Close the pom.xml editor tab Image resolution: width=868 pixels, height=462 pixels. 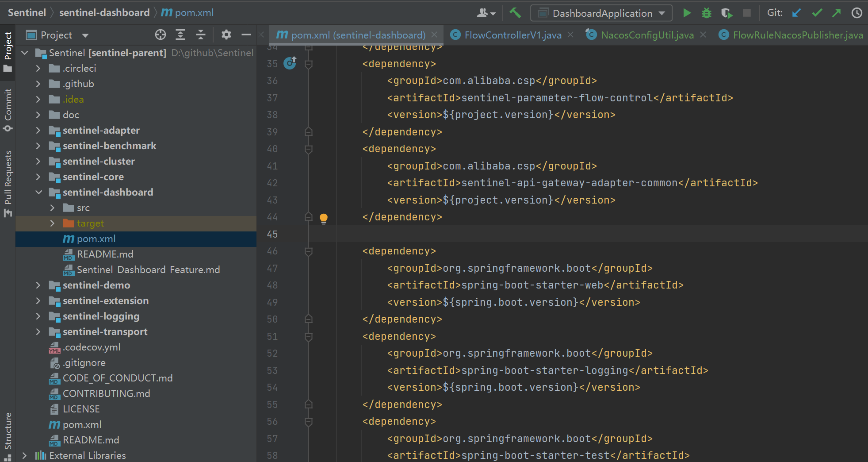435,35
